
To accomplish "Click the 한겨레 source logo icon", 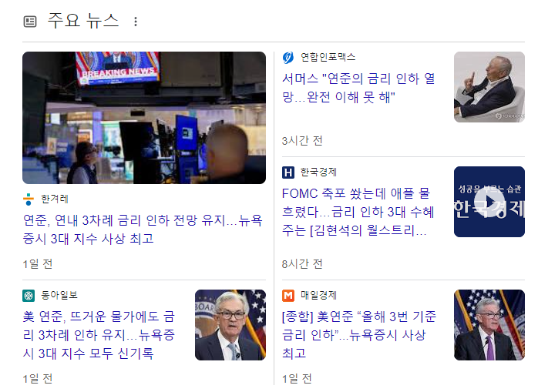I will 29,199.
